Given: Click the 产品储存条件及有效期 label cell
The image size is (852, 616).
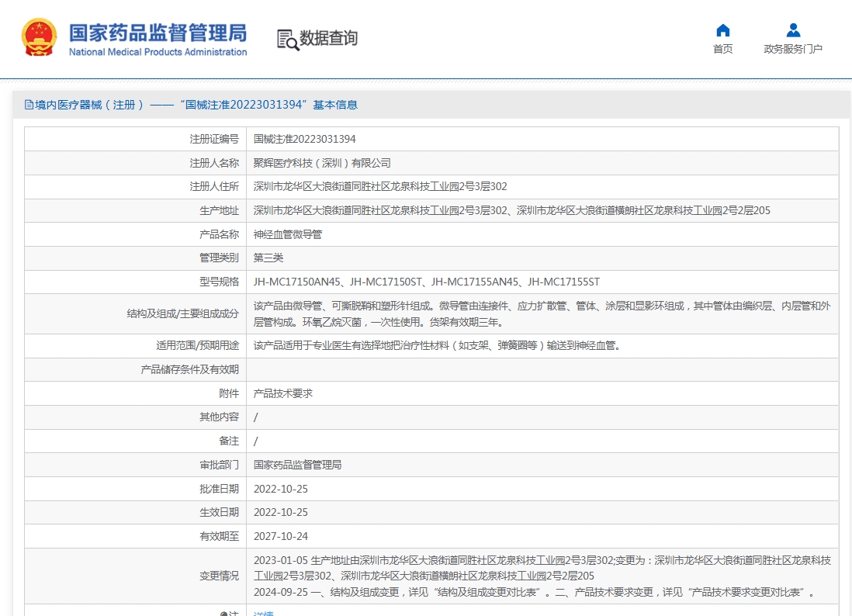Looking at the screenshot, I should click(135, 370).
